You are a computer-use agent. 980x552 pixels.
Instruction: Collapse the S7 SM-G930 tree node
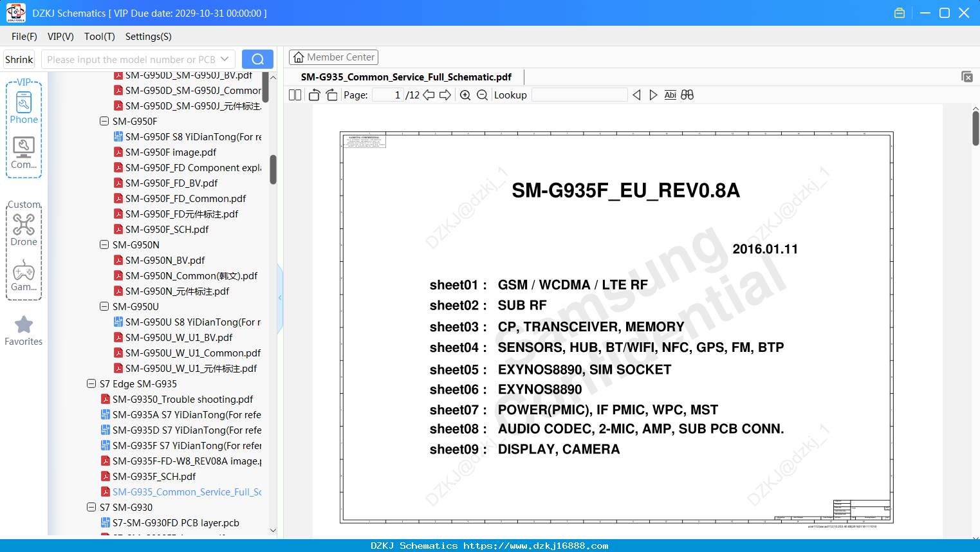(91, 507)
